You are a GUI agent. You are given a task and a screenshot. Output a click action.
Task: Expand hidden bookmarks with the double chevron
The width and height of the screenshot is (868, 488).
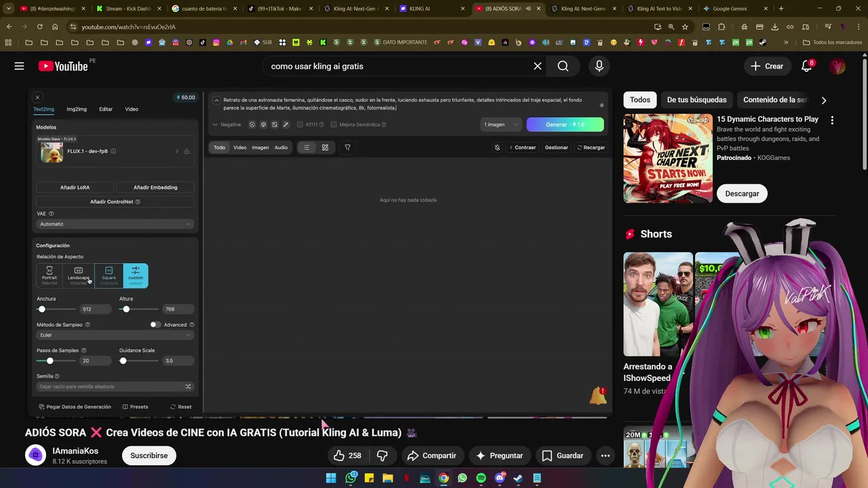[786, 42]
